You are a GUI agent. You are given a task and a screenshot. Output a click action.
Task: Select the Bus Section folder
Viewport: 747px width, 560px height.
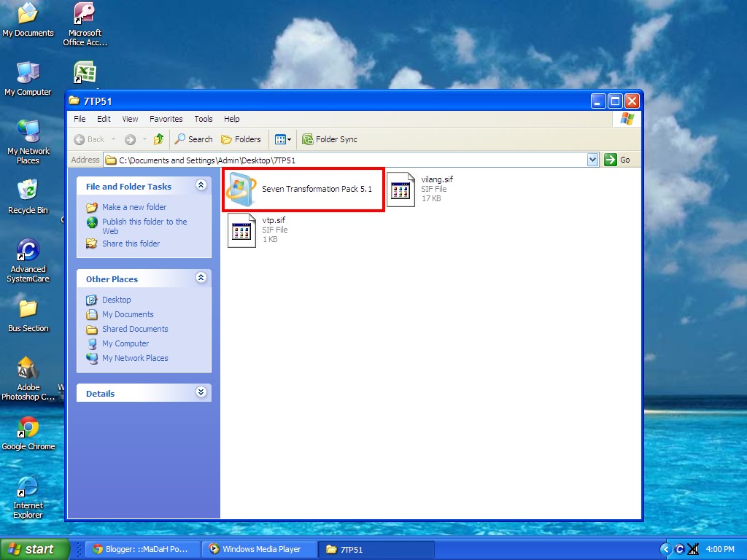click(x=28, y=316)
